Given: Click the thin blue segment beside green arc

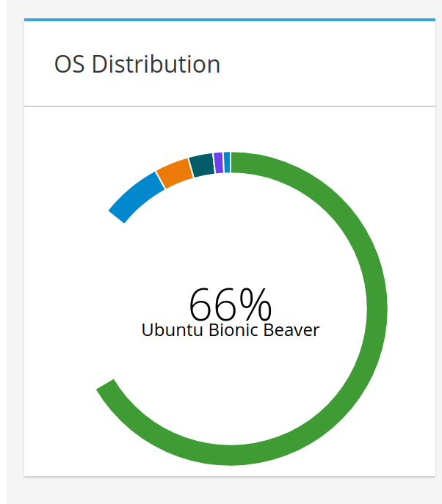Looking at the screenshot, I should 227,162.
